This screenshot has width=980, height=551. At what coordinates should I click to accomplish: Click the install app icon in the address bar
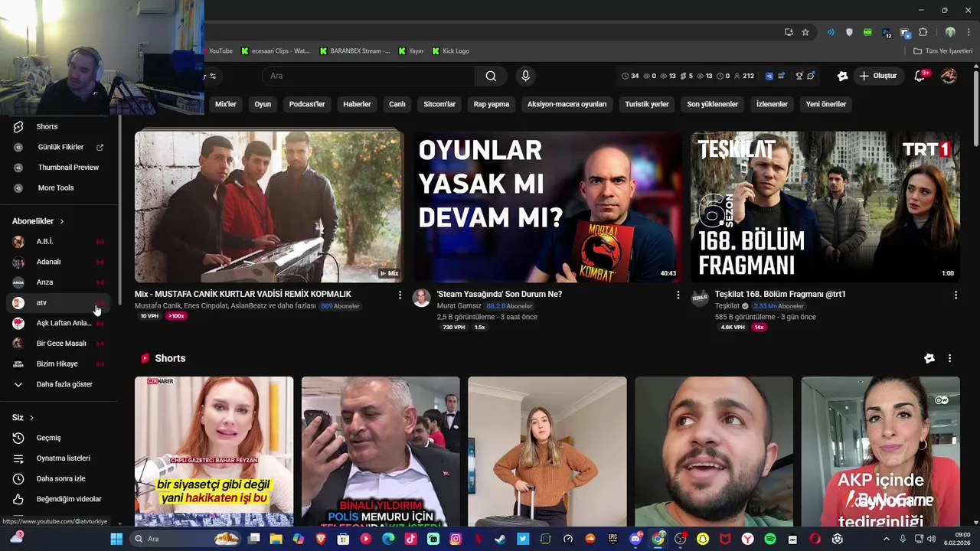[789, 32]
